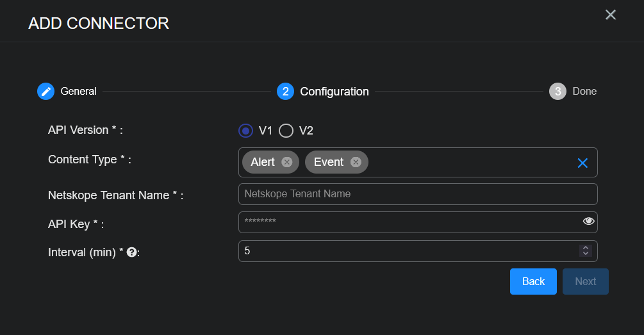Click the Interval help question mark icon
The width and height of the screenshot is (644, 335).
pyautogui.click(x=131, y=252)
